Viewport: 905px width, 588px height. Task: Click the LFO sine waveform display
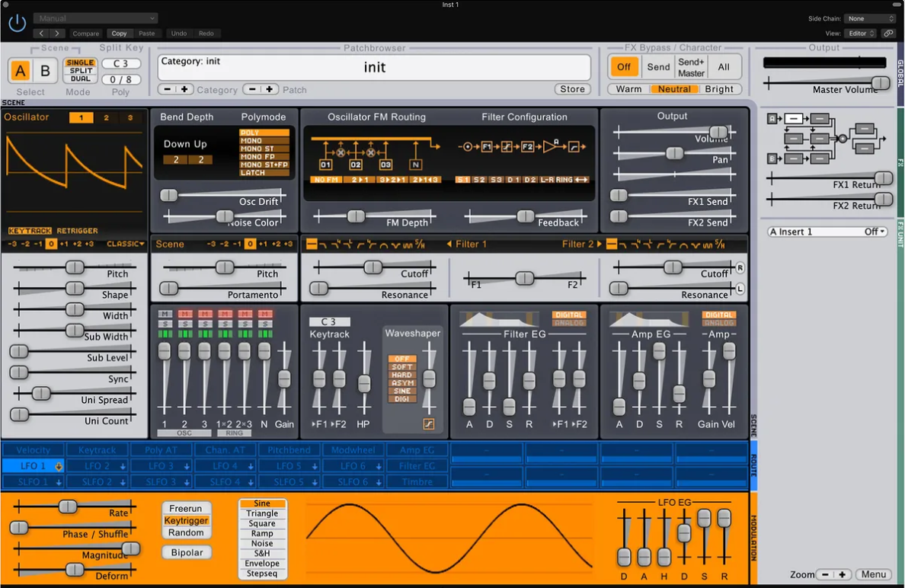[449, 537]
